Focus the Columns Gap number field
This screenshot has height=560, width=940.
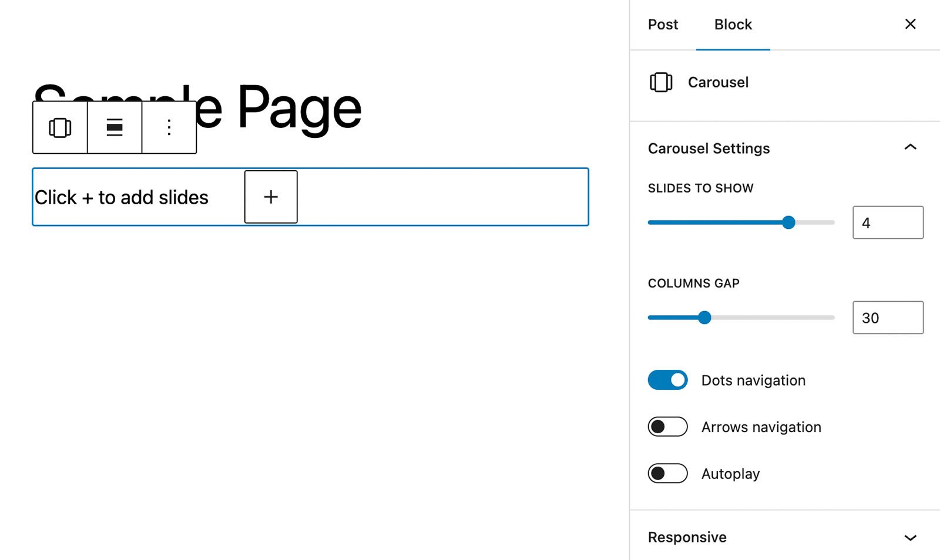coord(888,318)
